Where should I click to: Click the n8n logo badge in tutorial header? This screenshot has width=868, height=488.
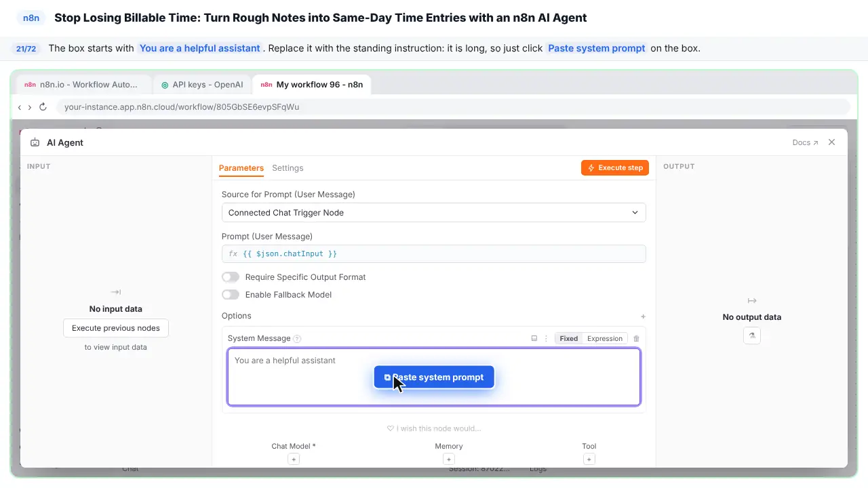coord(31,18)
